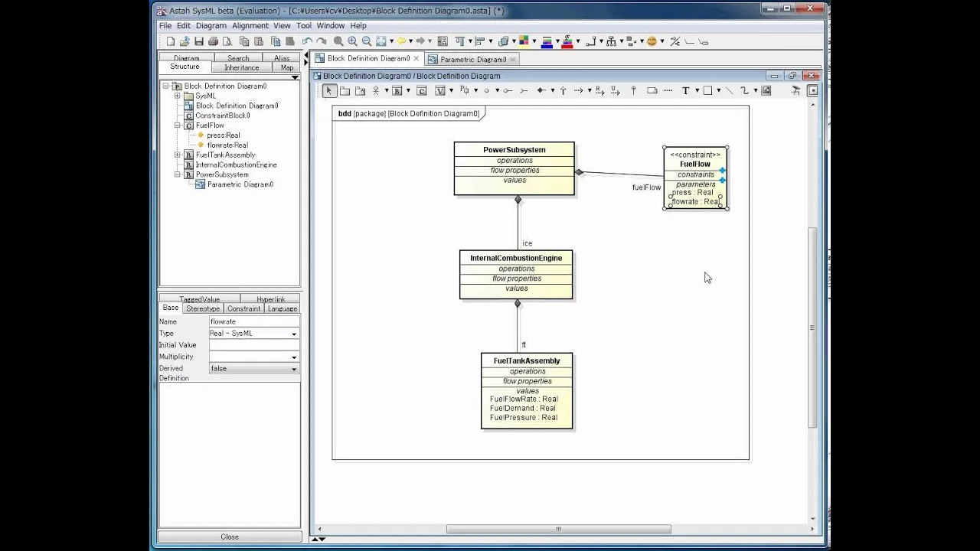Screen dimensions: 980x551
Task: Open the Derived dropdown showing false
Action: point(294,369)
